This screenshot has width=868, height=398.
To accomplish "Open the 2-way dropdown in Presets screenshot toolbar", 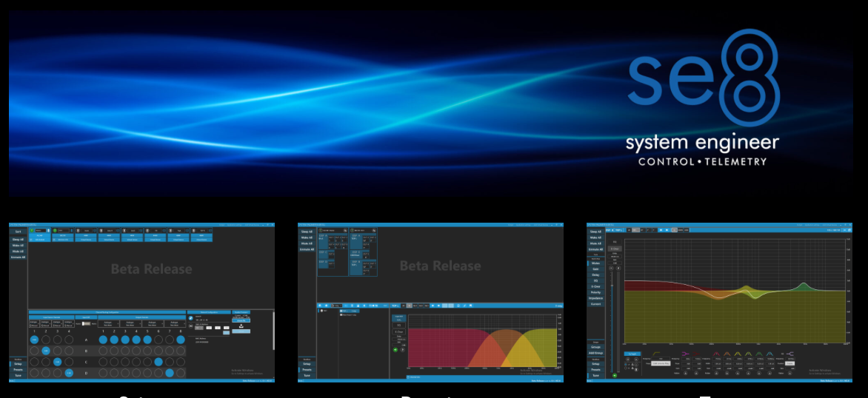I will (x=336, y=306).
